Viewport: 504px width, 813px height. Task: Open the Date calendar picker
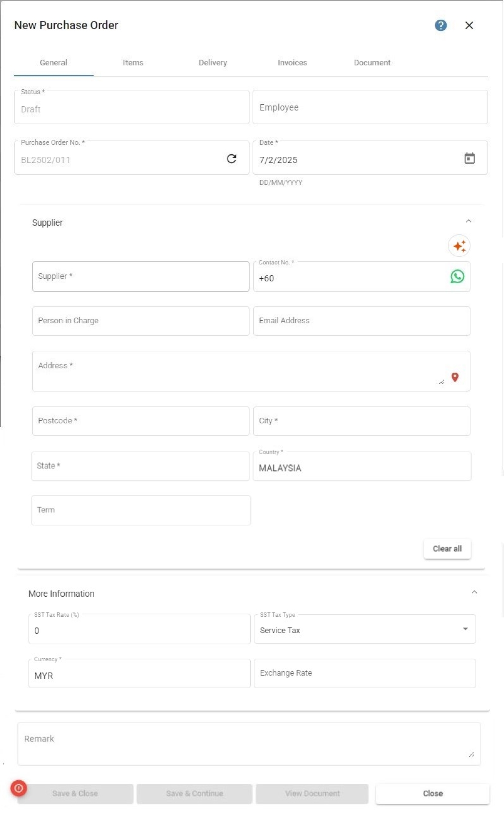[469, 158]
